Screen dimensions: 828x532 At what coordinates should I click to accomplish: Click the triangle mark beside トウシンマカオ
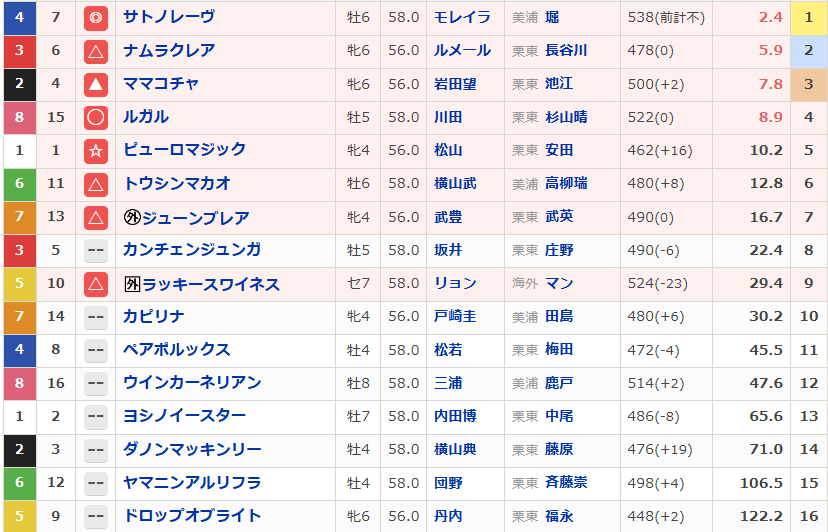pos(96,184)
